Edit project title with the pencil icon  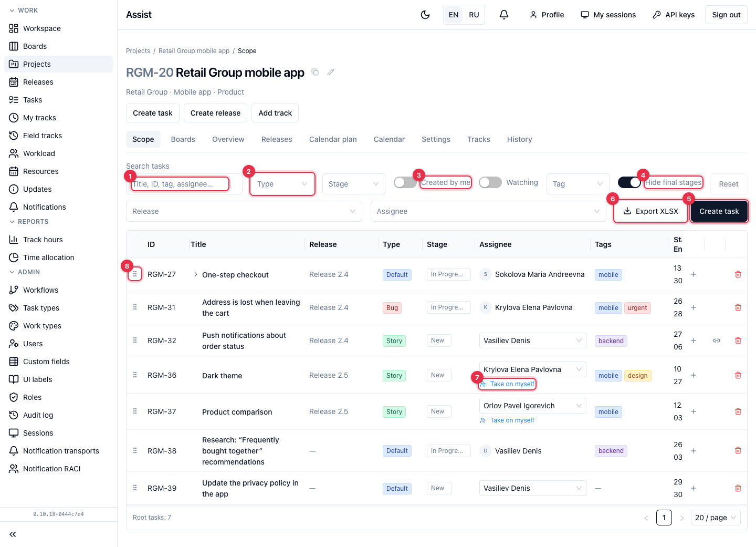coord(331,72)
